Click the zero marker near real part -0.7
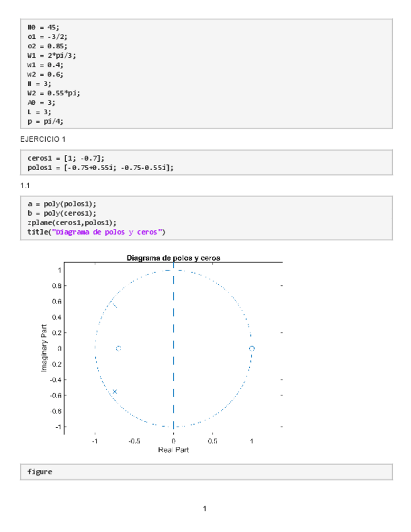The image size is (411, 532). tap(118, 348)
